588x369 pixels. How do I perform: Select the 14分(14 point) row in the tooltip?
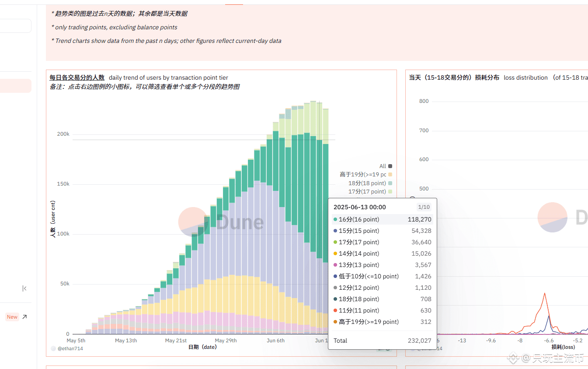pyautogui.click(x=382, y=253)
